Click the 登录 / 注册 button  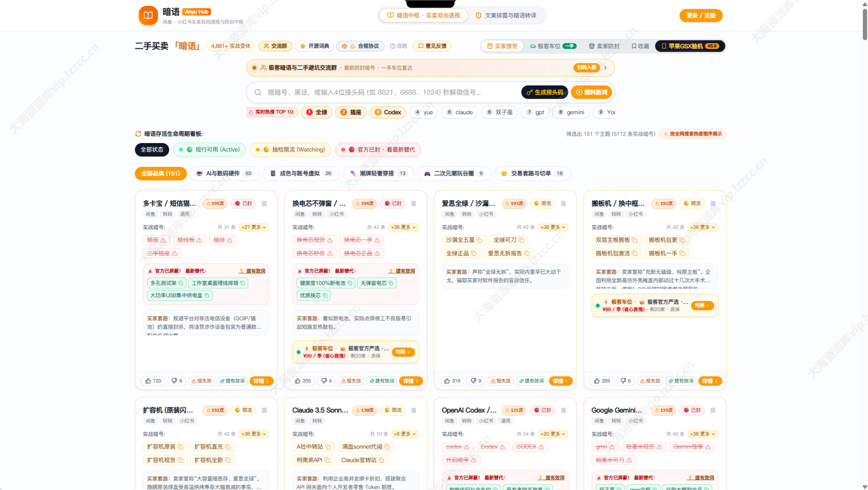coord(701,15)
